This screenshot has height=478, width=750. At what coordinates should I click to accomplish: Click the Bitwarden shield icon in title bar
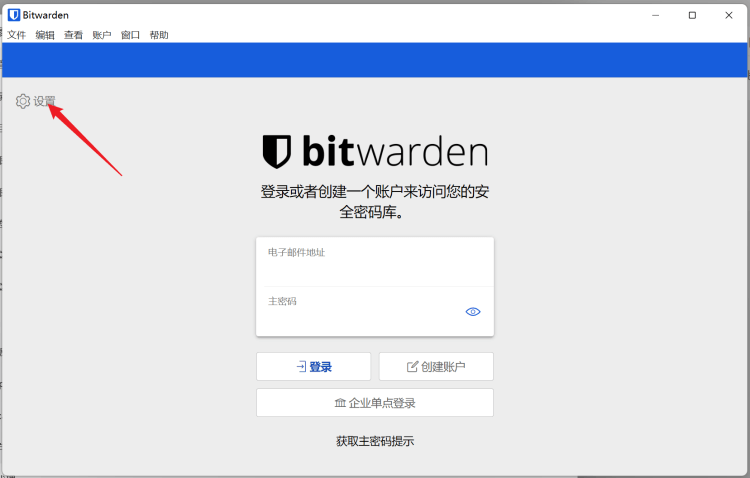14,15
